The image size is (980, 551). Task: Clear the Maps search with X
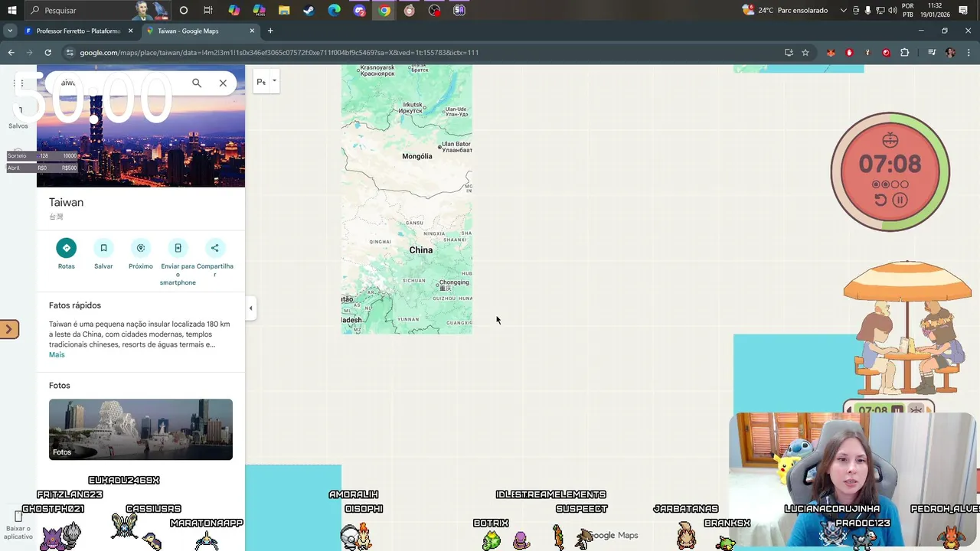(x=223, y=83)
